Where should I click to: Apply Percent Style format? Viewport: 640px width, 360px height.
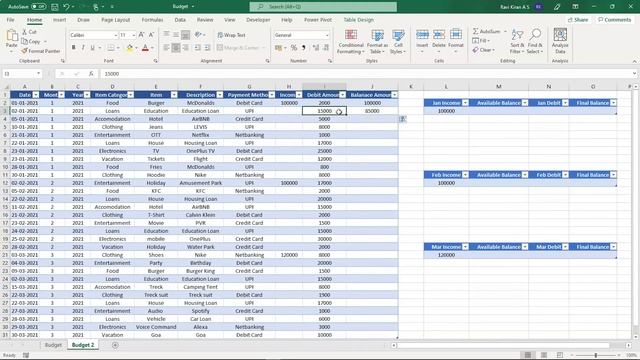(x=293, y=48)
